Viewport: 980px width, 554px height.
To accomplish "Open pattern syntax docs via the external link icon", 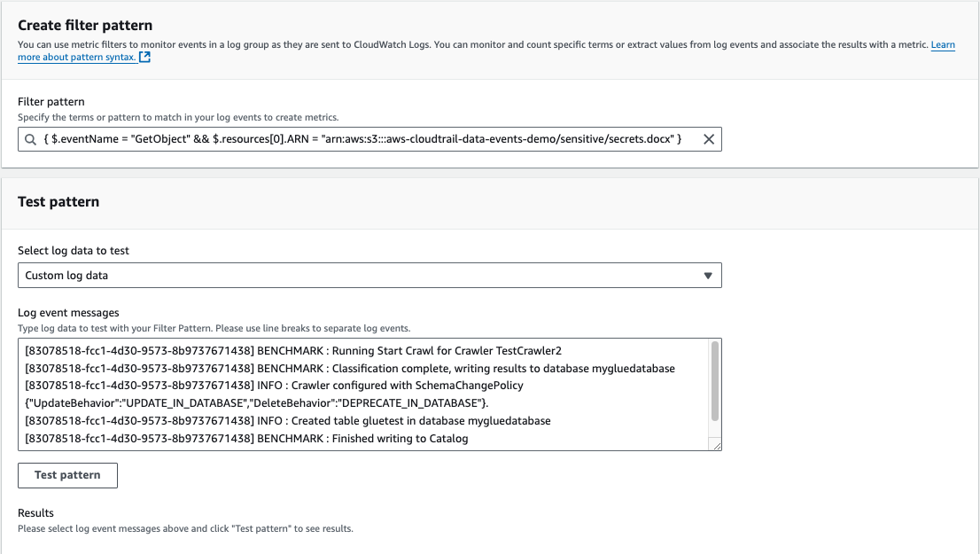I will [144, 57].
